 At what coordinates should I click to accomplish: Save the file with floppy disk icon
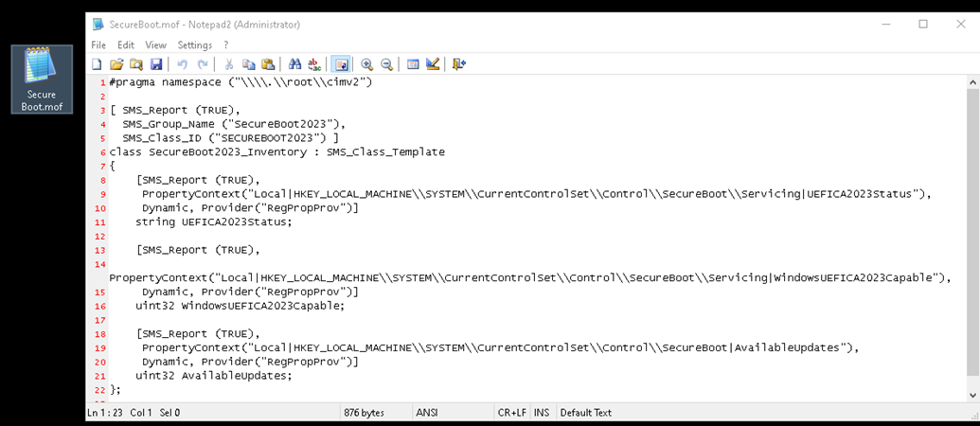pos(156,64)
